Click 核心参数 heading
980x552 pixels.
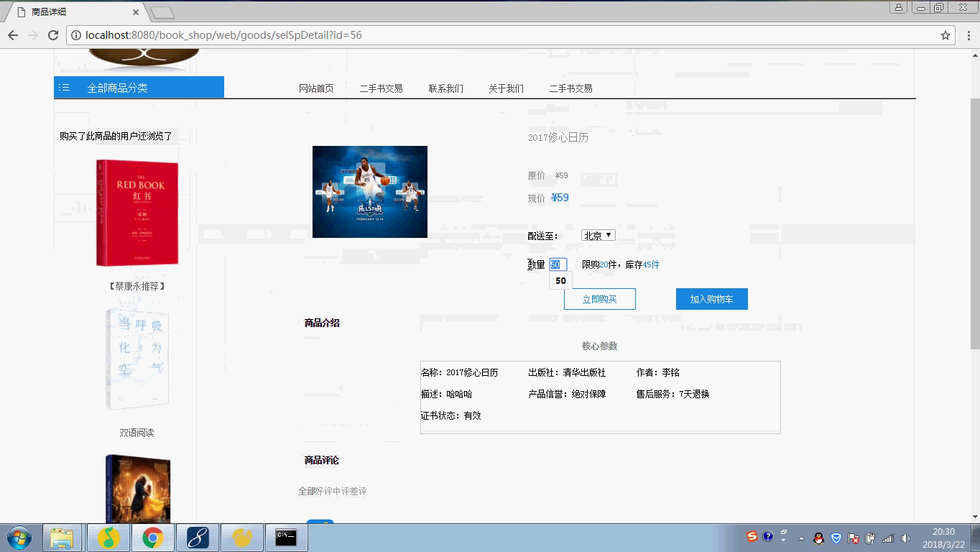600,346
